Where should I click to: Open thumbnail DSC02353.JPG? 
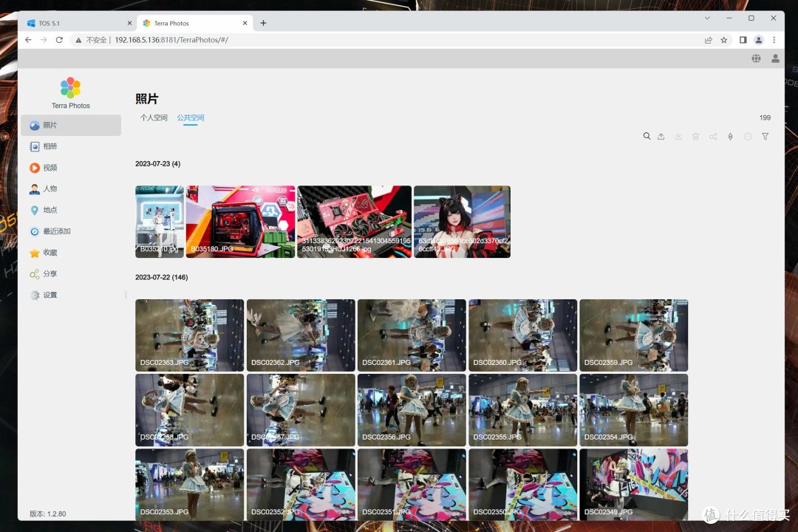coord(189,484)
